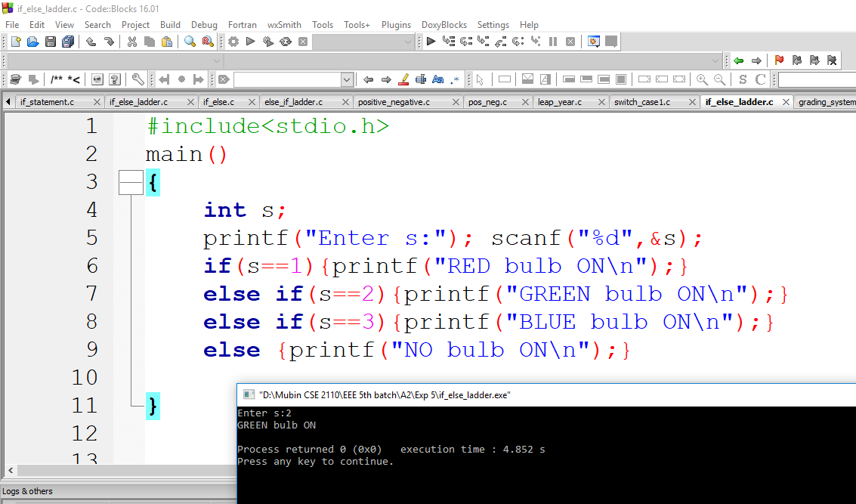Open the DoxyBlocks menu
This screenshot has height=504, width=856.
point(443,25)
